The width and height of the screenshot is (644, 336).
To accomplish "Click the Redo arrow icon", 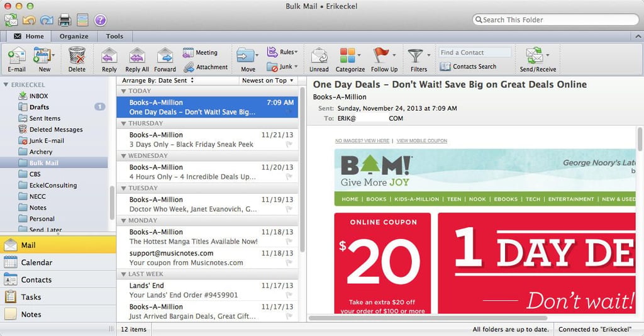I will click(47, 20).
